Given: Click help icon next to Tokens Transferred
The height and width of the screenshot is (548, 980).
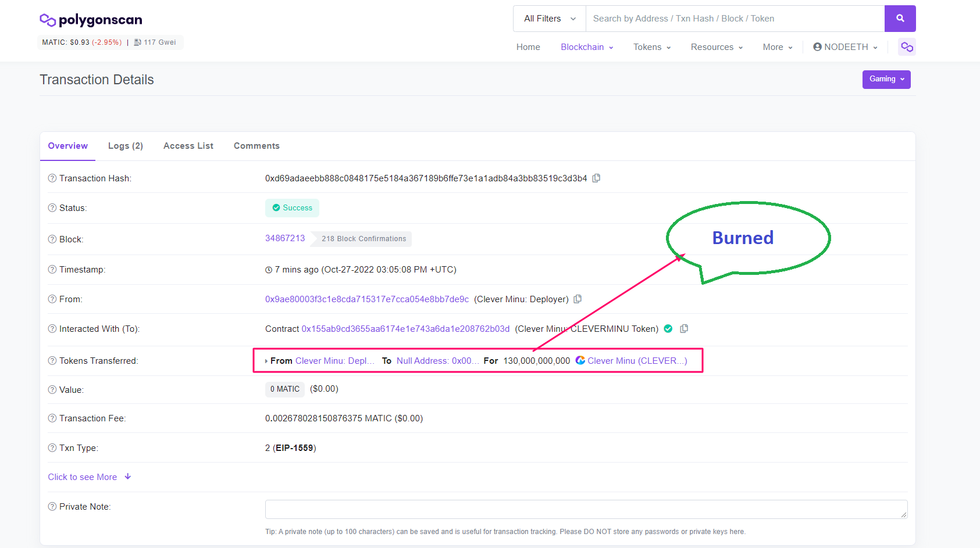Looking at the screenshot, I should [52, 361].
